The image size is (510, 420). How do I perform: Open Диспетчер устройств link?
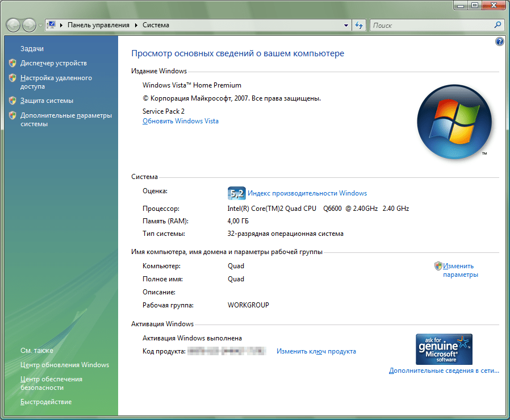pyautogui.click(x=53, y=63)
